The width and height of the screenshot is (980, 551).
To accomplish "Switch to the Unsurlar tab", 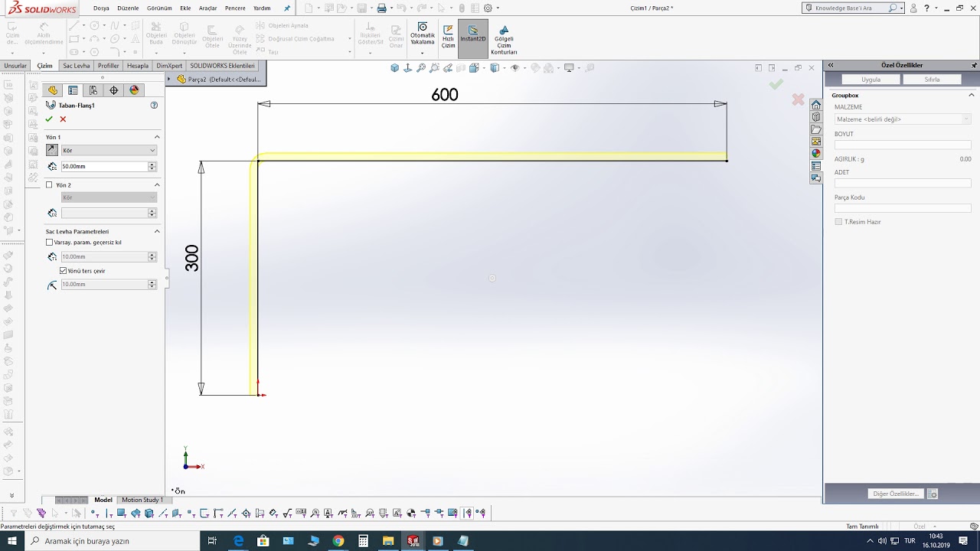I will [x=15, y=66].
